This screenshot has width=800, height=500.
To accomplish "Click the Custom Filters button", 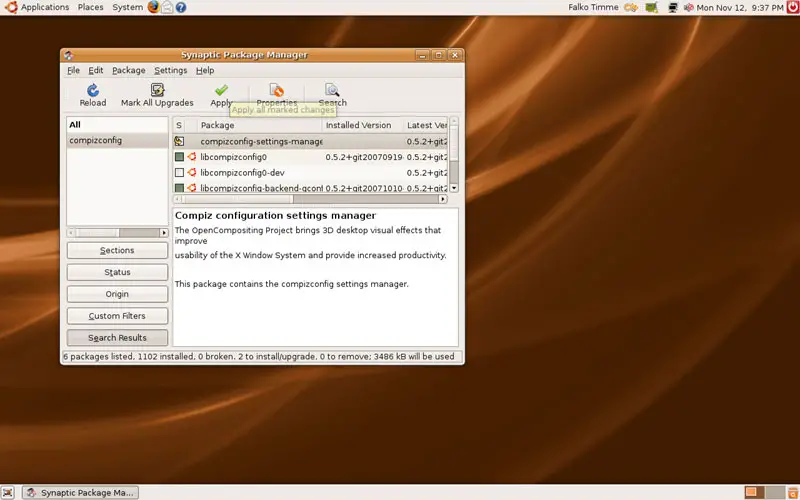I will click(117, 316).
